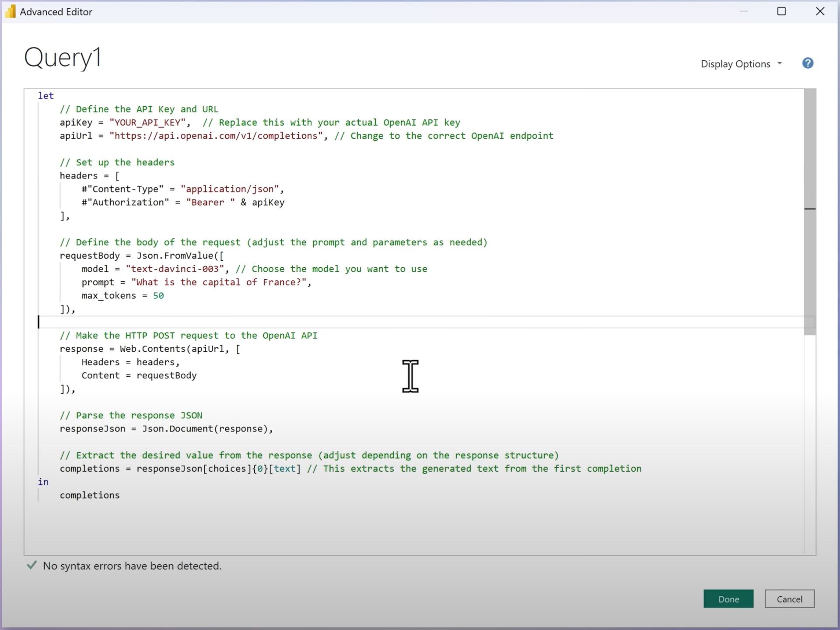Click the "Bearer " string in Authorization line
840x630 pixels.
(210, 202)
